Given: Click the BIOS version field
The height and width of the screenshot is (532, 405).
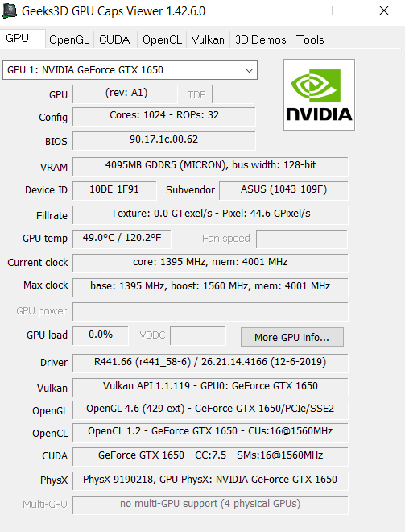Looking at the screenshot, I should [x=164, y=140].
